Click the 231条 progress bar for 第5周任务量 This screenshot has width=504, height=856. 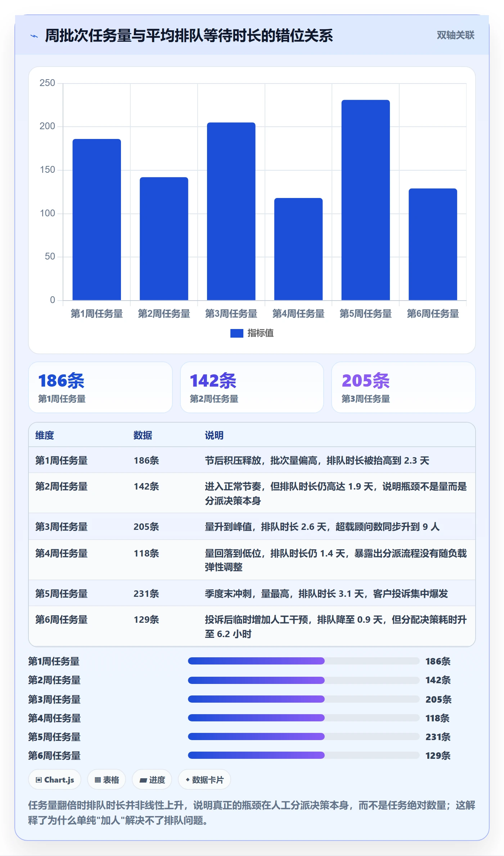tap(303, 736)
